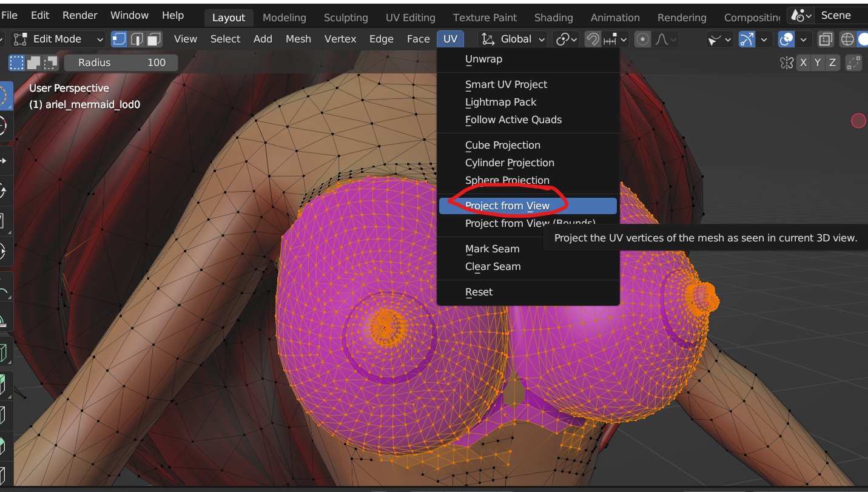The width and height of the screenshot is (868, 492).
Task: Open the Edit menu
Action: coord(40,15)
